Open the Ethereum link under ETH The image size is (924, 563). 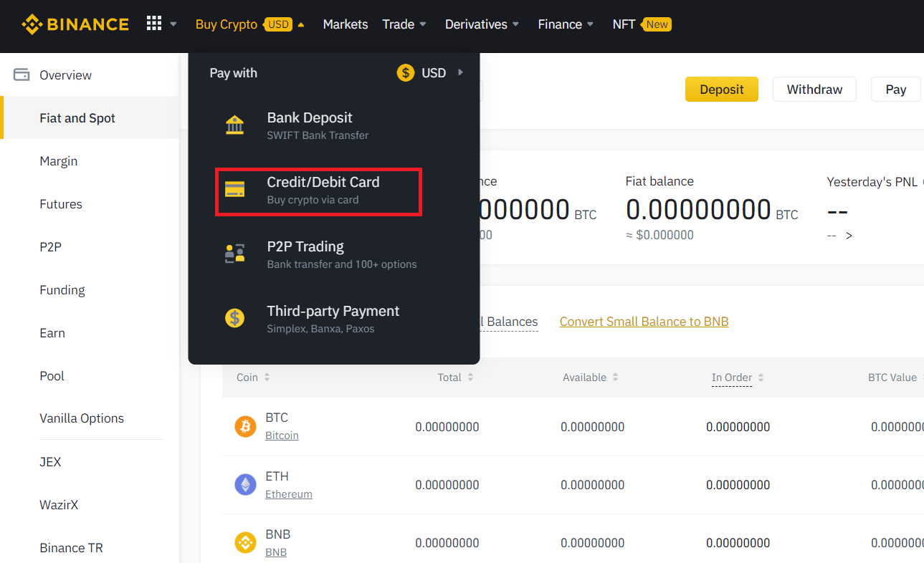pyautogui.click(x=289, y=494)
